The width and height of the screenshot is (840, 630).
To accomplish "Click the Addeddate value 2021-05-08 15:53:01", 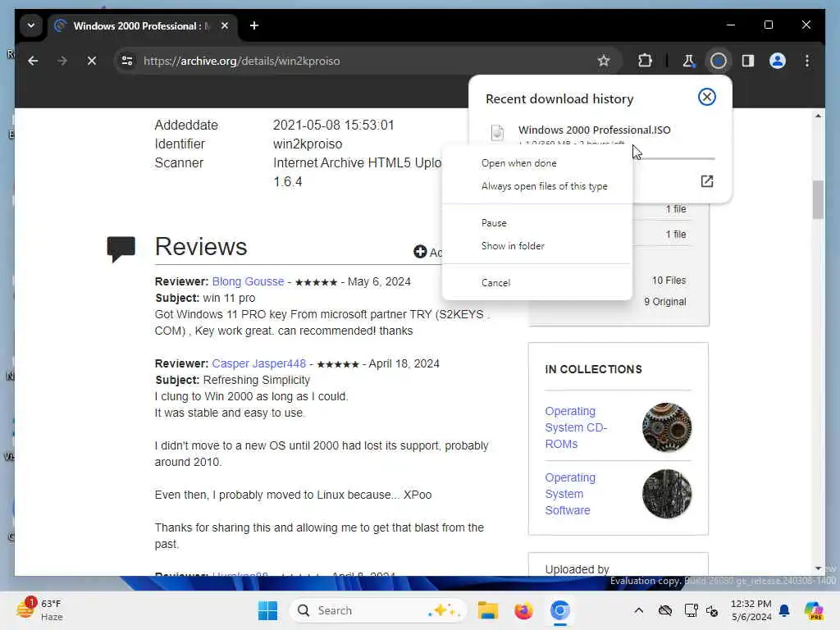I will [x=333, y=125].
